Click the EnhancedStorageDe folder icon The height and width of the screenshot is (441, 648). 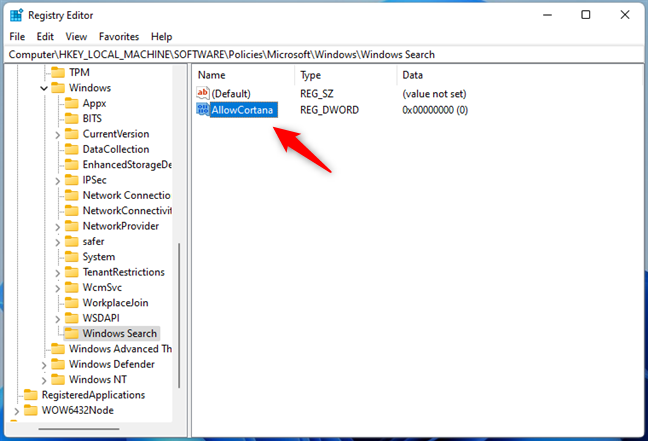pos(71,164)
